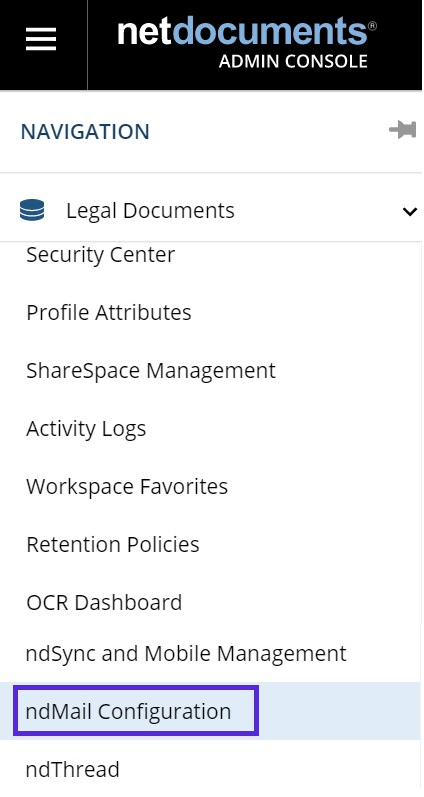Open Security Center
The width and height of the screenshot is (424, 797).
[101, 255]
